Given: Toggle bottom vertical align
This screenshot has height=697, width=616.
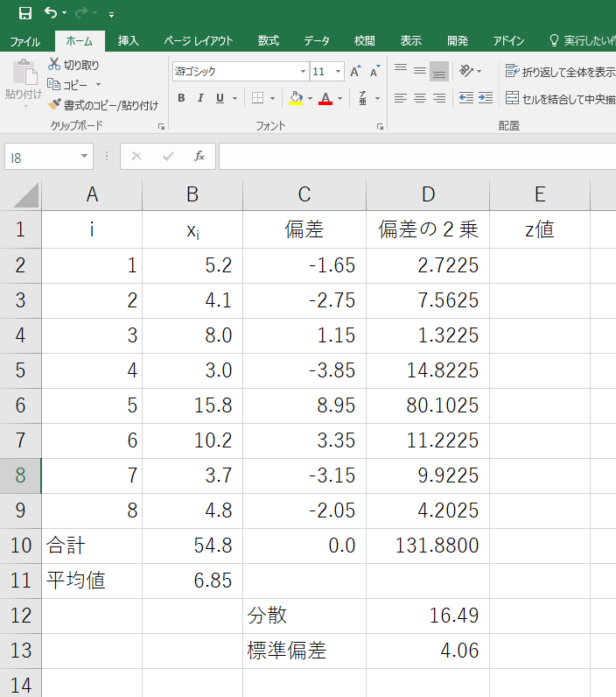Looking at the screenshot, I should [x=438, y=71].
